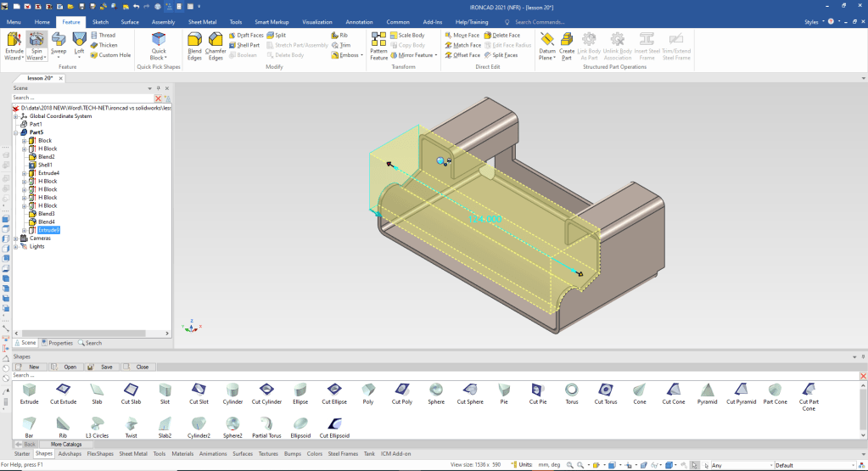
Task: Open the Sketch ribbon tab
Action: (100, 21)
